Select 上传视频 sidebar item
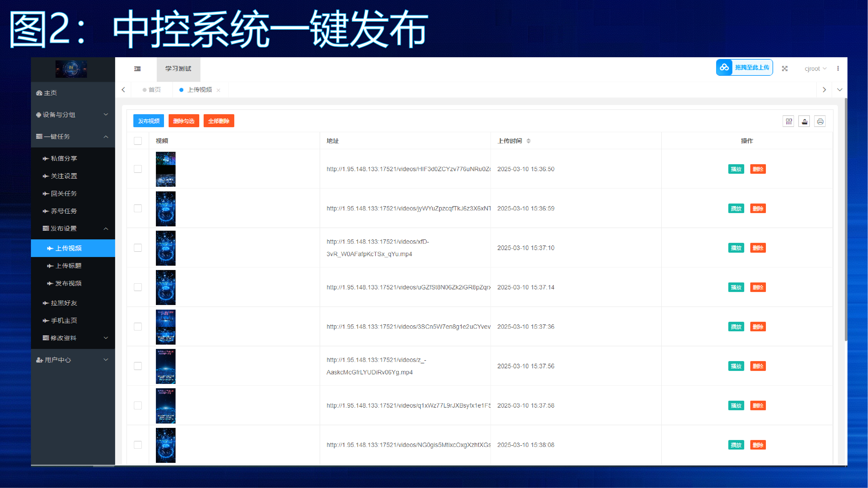The height and width of the screenshot is (488, 868). tap(73, 248)
